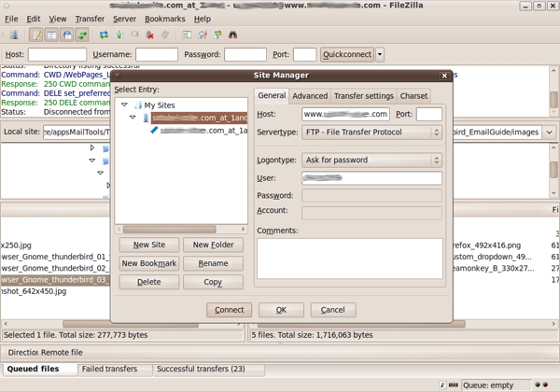Open the Bookmarks menu
Viewport: 560px width, 392px height.
point(164,19)
